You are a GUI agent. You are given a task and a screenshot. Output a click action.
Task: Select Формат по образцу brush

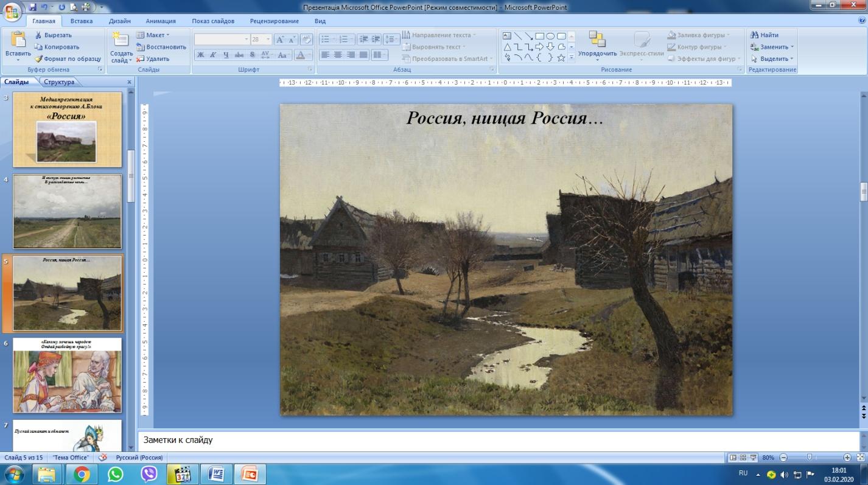pyautogui.click(x=68, y=59)
